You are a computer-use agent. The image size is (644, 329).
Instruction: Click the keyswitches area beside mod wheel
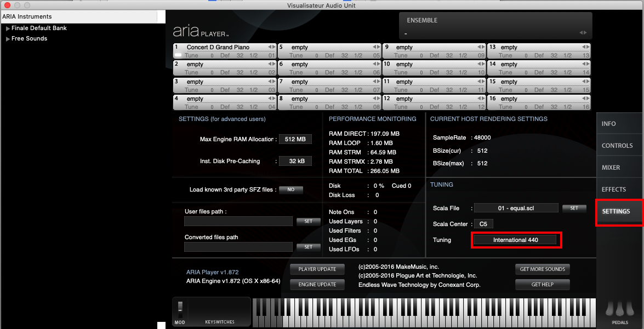219,311
